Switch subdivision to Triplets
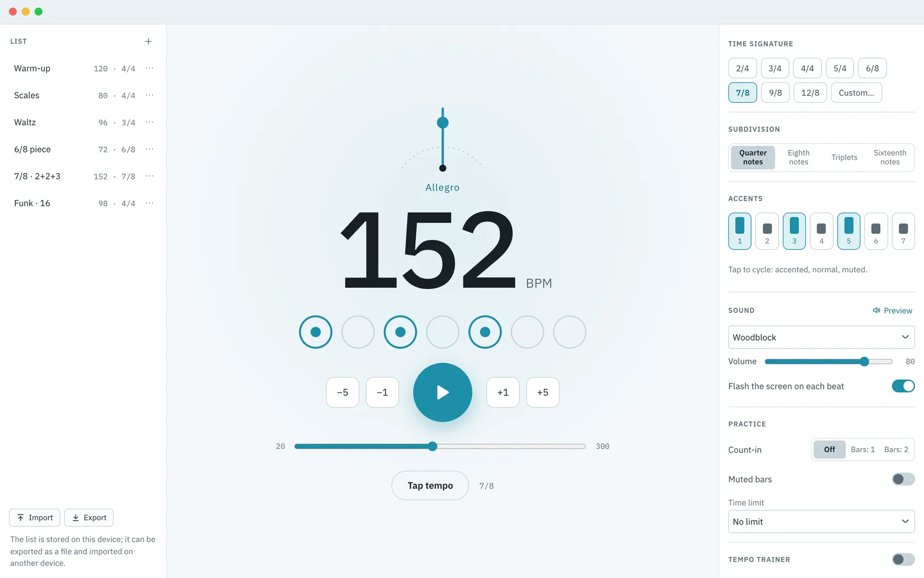The height and width of the screenshot is (578, 924). [x=844, y=157]
